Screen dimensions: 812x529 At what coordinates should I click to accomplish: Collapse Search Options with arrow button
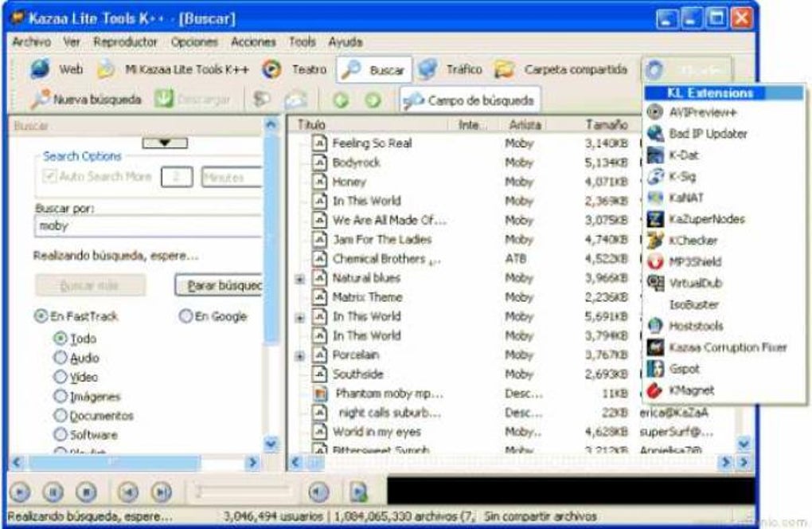point(165,143)
